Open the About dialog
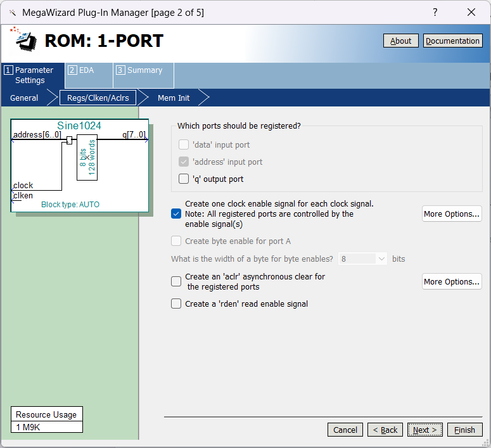This screenshot has width=491, height=448. 401,41
